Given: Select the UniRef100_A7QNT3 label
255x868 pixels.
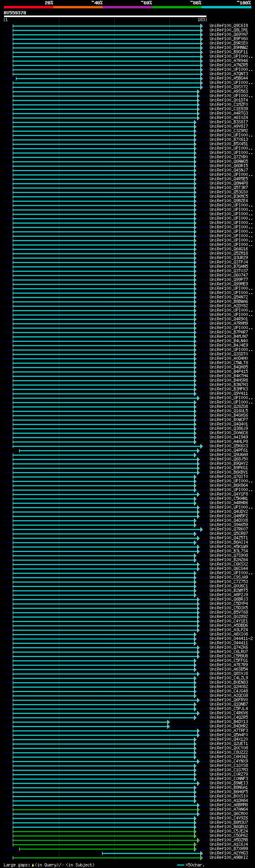Looking at the screenshot, I should pyautogui.click(x=229, y=74).
